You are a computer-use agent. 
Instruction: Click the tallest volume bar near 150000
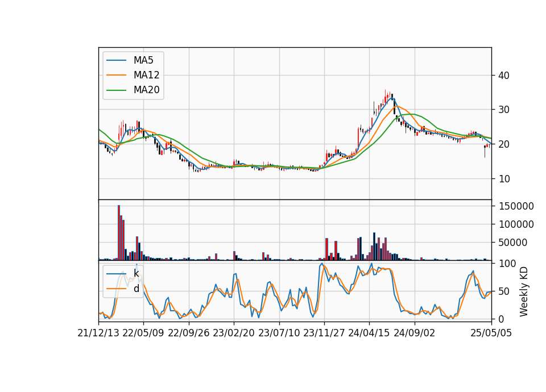click(x=119, y=233)
